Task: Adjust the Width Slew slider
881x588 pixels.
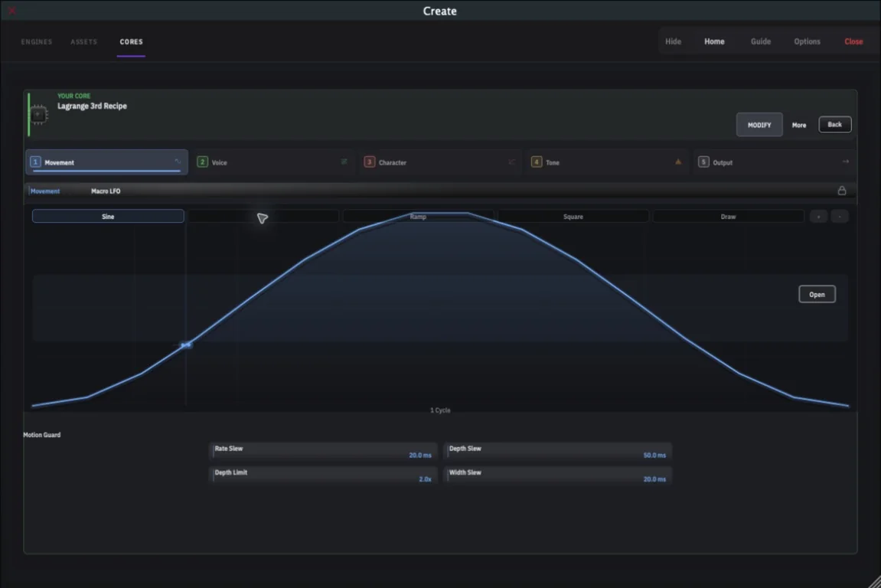Action: point(557,475)
